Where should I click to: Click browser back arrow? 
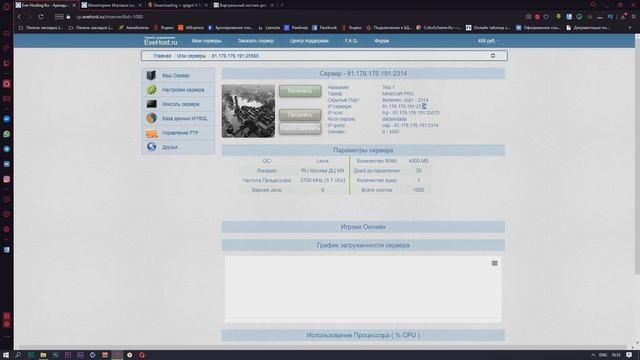point(19,17)
